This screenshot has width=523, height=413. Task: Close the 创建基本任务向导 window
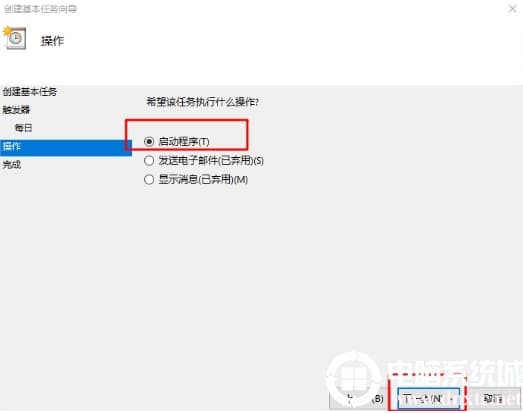pos(512,9)
